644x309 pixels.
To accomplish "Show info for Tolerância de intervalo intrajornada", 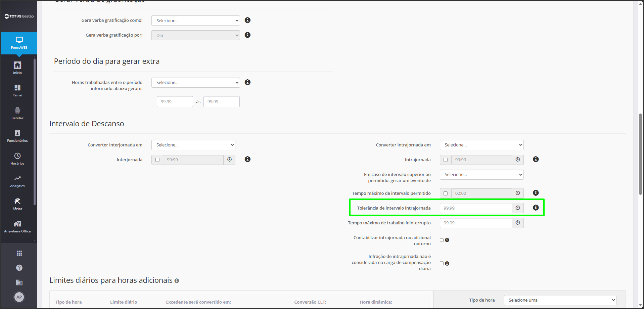I will (536, 208).
